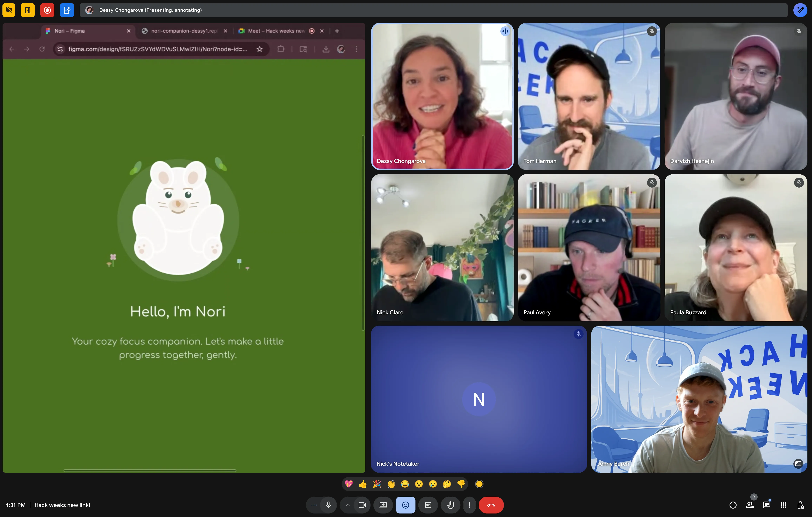This screenshot has width=812, height=517.
Task: Open the more options three-dot menu
Action: [469, 505]
